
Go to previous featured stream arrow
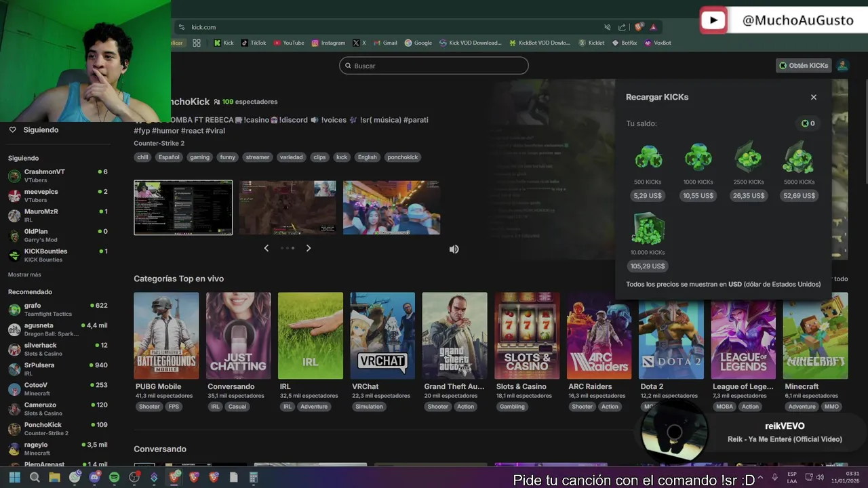[266, 248]
